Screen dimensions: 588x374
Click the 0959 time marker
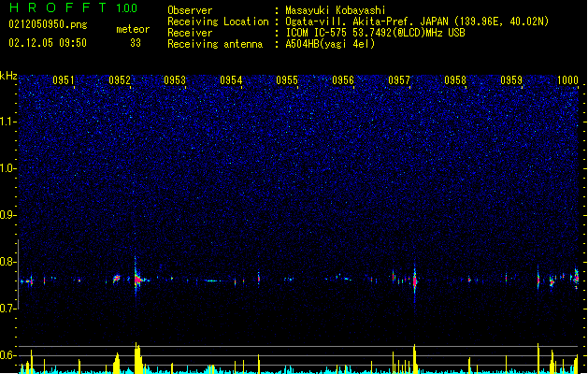(511, 80)
